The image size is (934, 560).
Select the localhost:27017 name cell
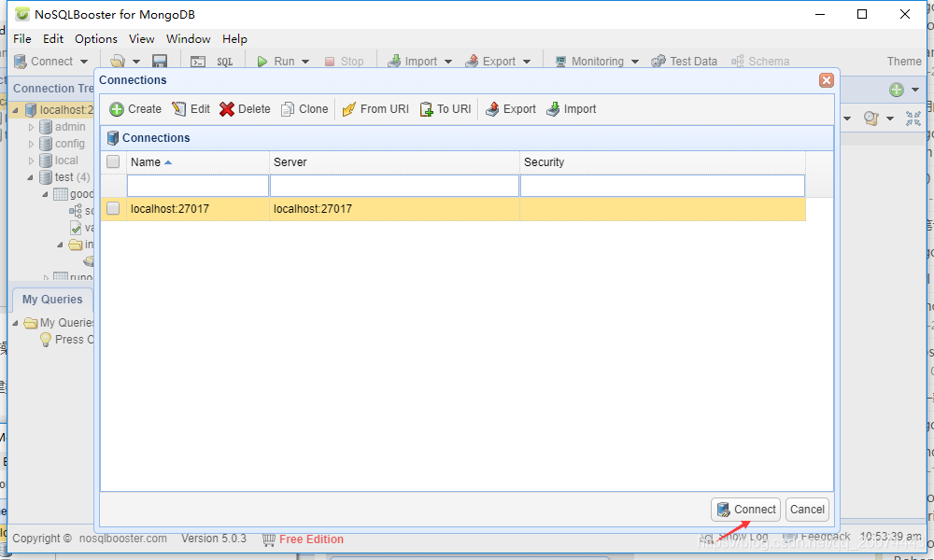click(x=198, y=209)
